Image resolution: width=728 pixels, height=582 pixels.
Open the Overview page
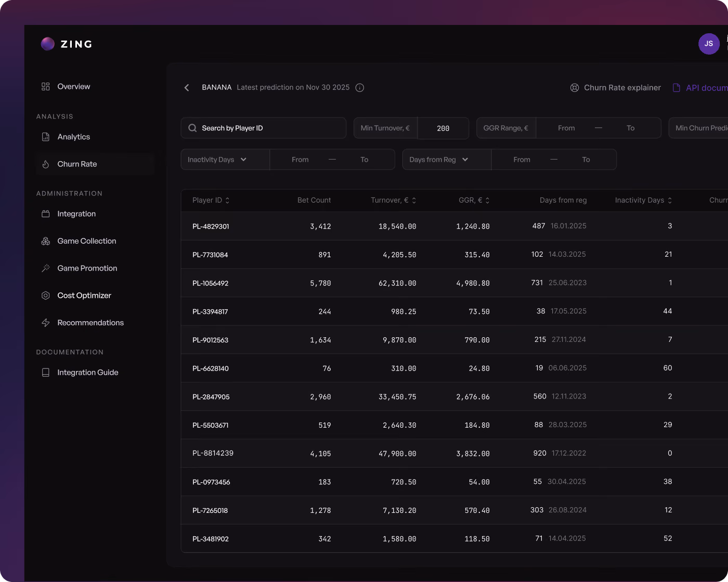click(x=74, y=86)
